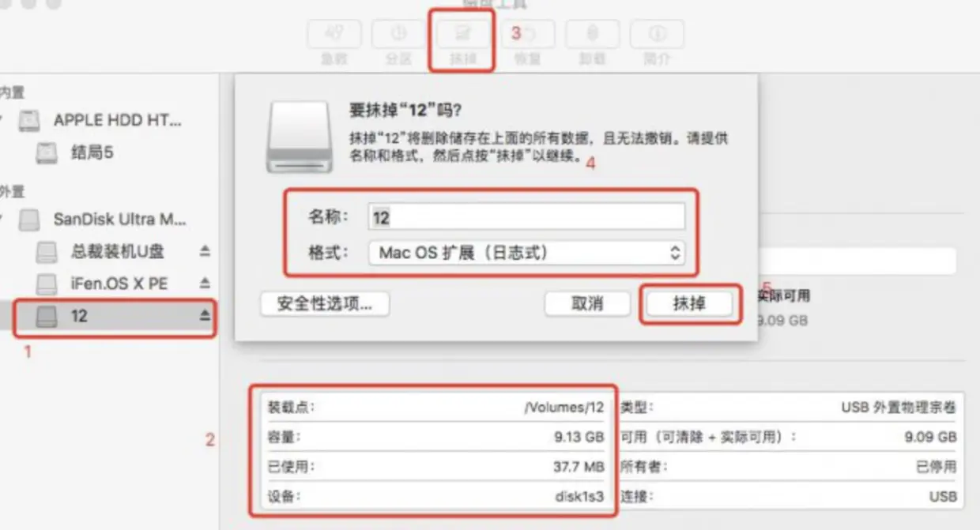The width and height of the screenshot is (980, 530).
Task: Open the format dropdown Mac OS 扩展（日志式）
Action: point(526,253)
